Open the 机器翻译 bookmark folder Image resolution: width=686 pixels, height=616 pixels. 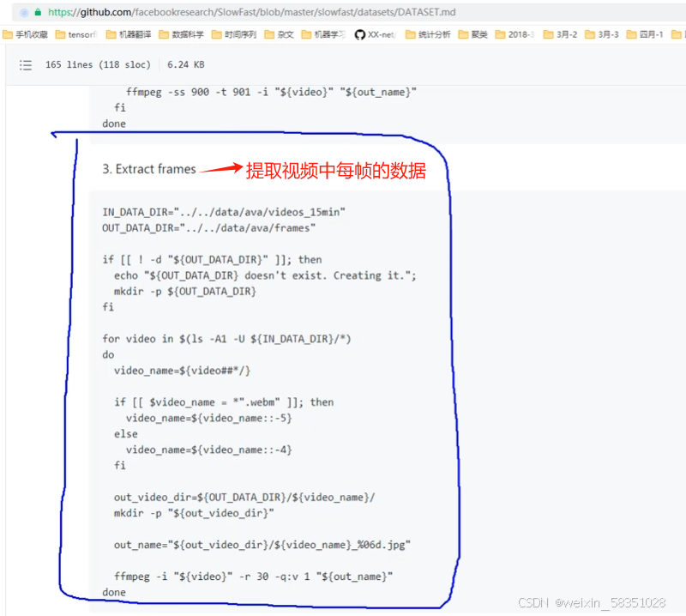[x=128, y=34]
